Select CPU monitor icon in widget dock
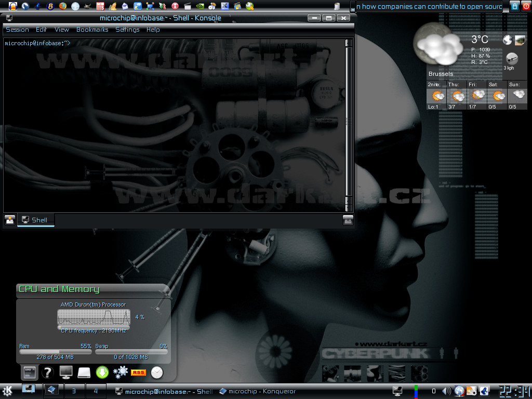532x399 pixels. (x=30, y=373)
